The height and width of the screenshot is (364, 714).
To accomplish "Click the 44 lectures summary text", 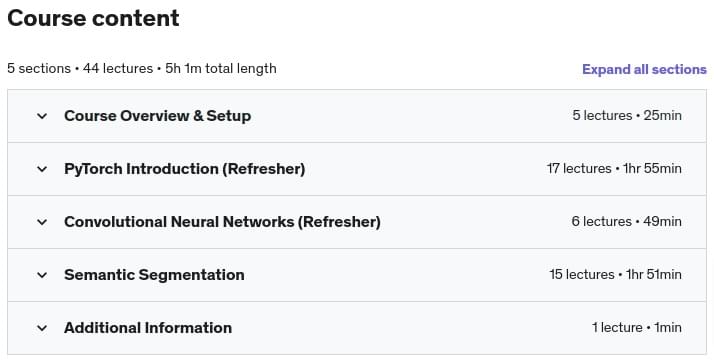I will point(118,68).
